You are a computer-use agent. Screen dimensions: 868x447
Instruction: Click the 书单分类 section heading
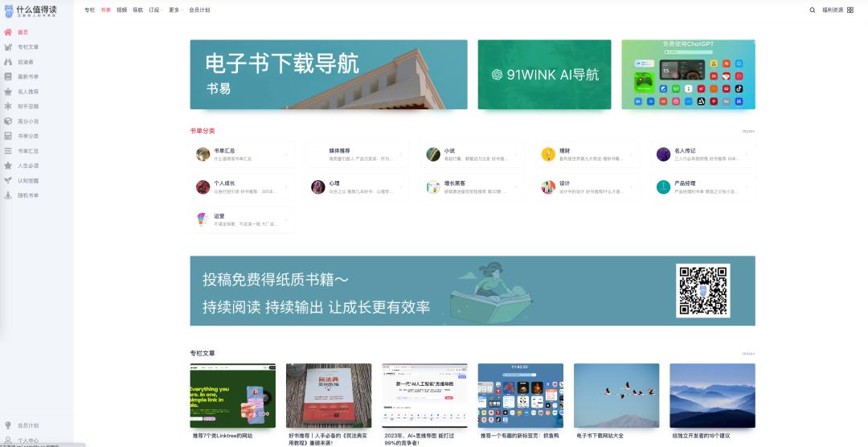202,131
